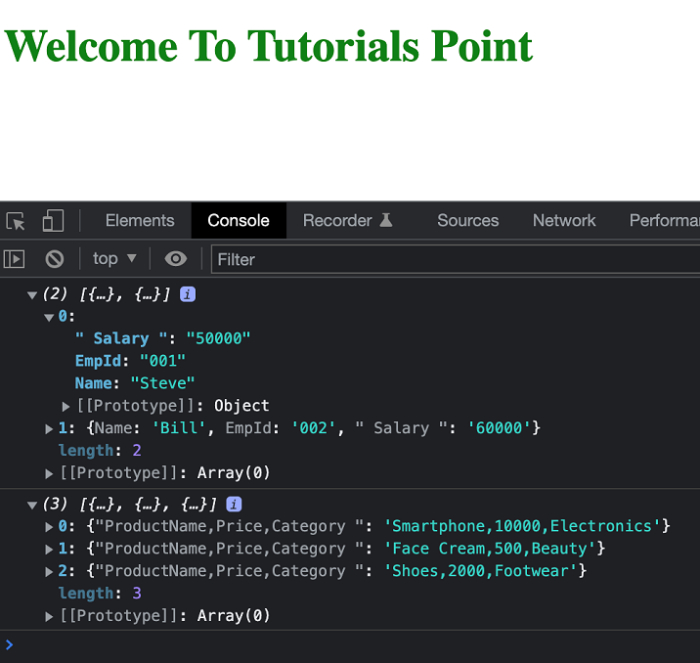Image resolution: width=700 pixels, height=663 pixels.
Task: Open the top JavaScript context dropdown
Action: click(115, 259)
